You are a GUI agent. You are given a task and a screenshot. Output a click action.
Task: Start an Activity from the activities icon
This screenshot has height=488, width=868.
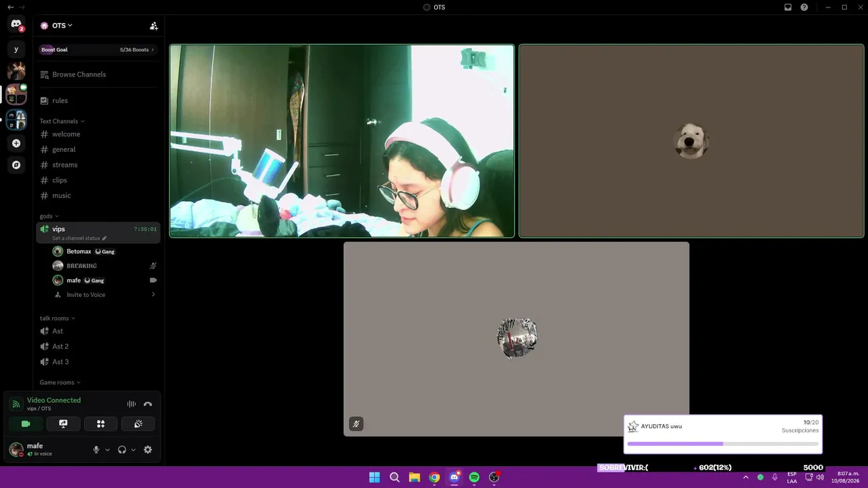[x=100, y=424]
